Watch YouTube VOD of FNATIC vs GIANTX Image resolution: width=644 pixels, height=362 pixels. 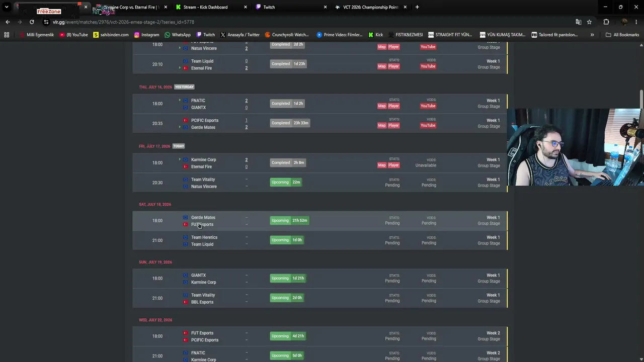click(428, 106)
